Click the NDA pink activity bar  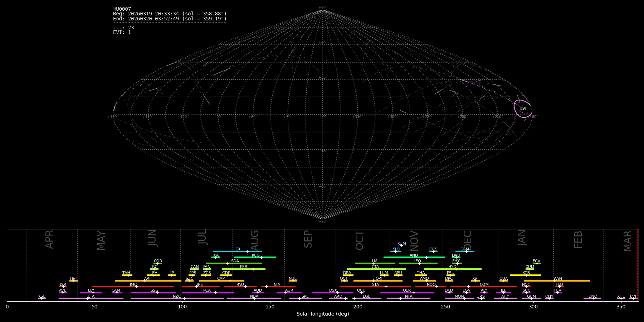(x=254, y=298)
